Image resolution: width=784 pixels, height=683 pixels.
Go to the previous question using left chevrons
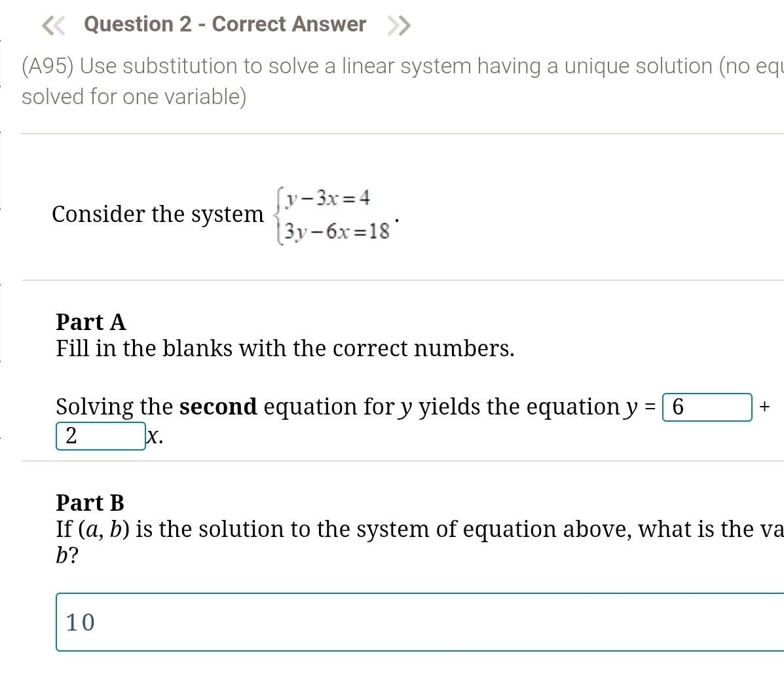click(54, 26)
